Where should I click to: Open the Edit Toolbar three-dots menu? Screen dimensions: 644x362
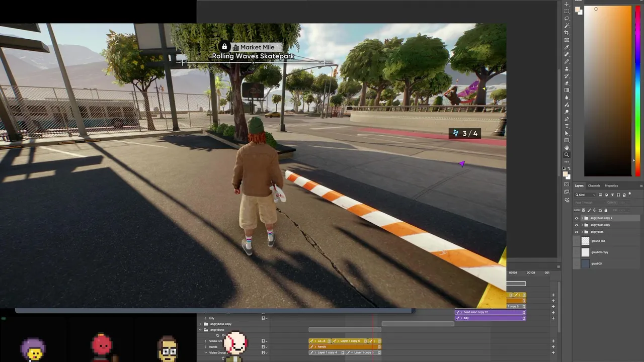click(567, 162)
